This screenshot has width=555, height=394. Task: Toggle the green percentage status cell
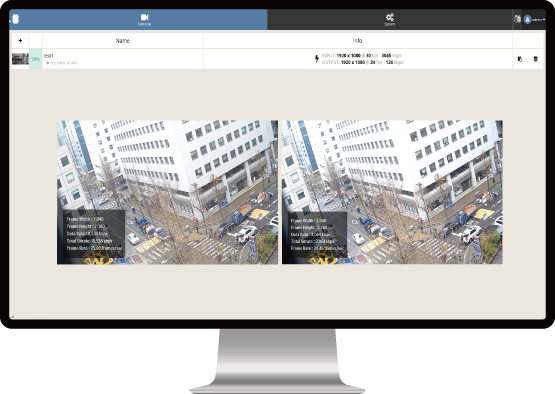[35, 59]
